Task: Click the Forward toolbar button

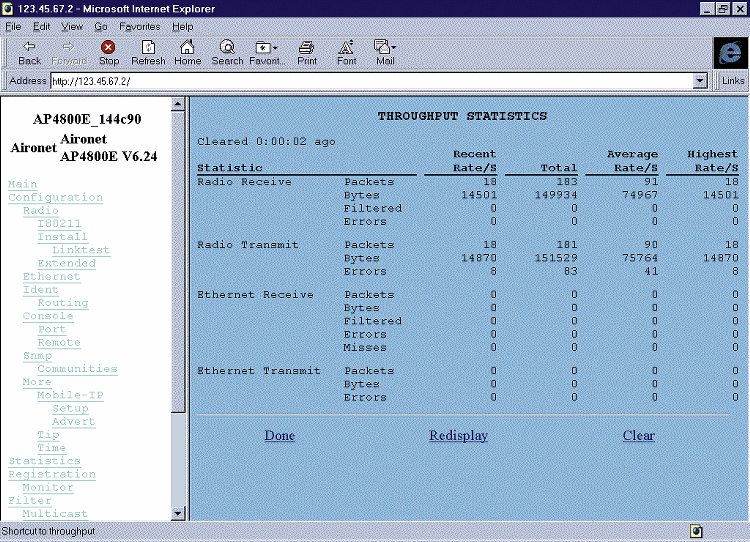Action: point(68,53)
